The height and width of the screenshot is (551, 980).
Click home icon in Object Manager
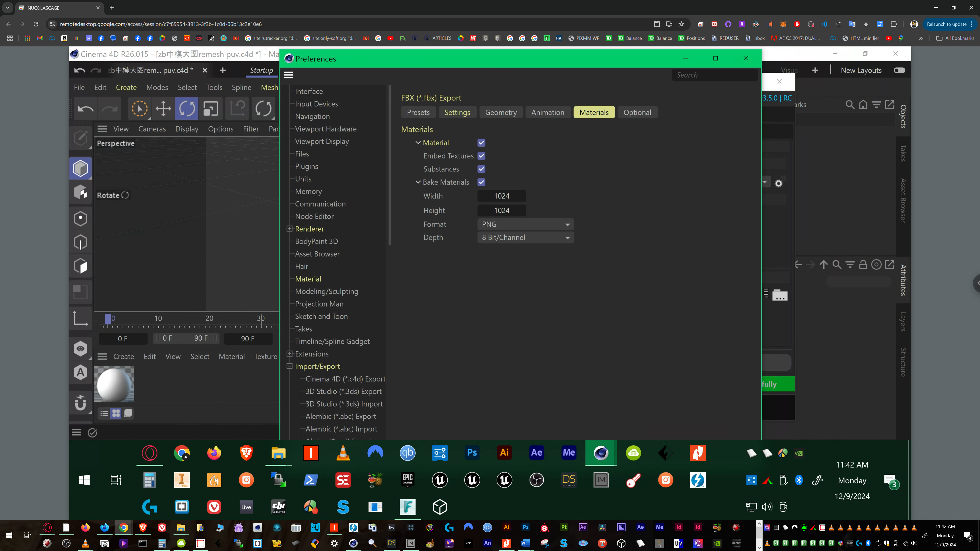[x=863, y=105]
